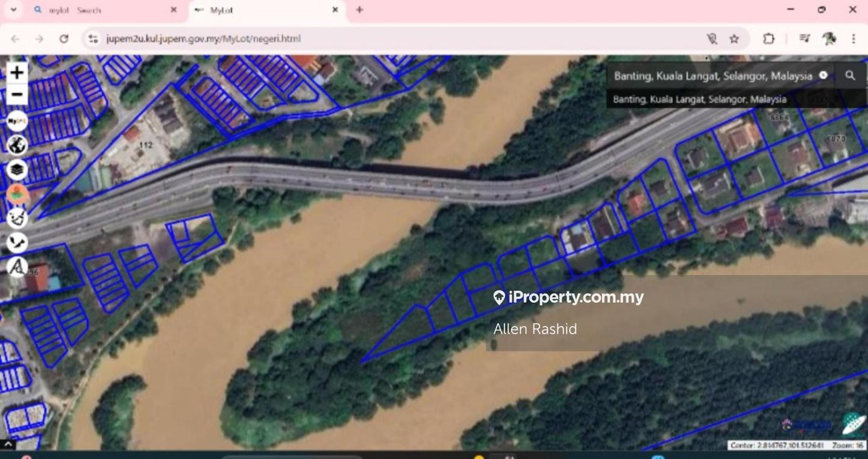Zoom out of the map
The width and height of the screenshot is (868, 459).
click(x=17, y=95)
